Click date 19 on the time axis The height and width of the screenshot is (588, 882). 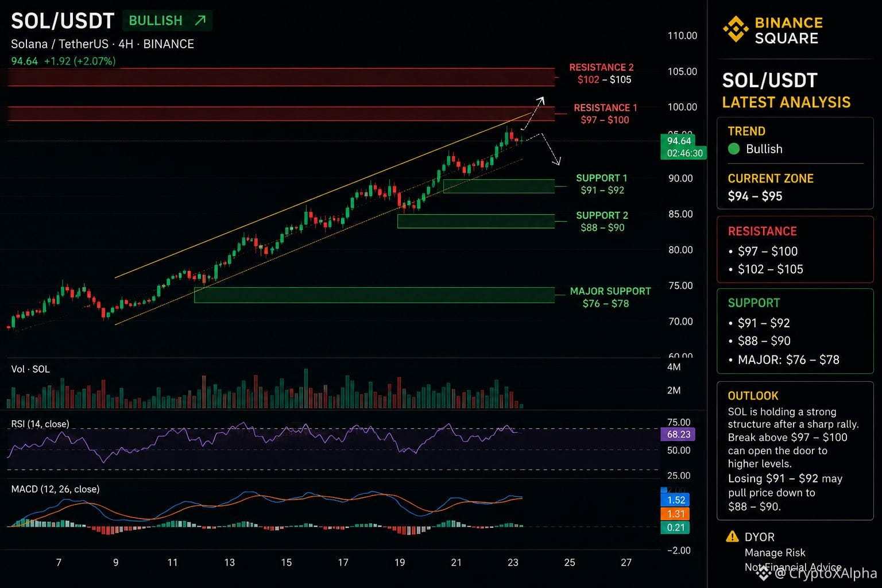pos(400,563)
